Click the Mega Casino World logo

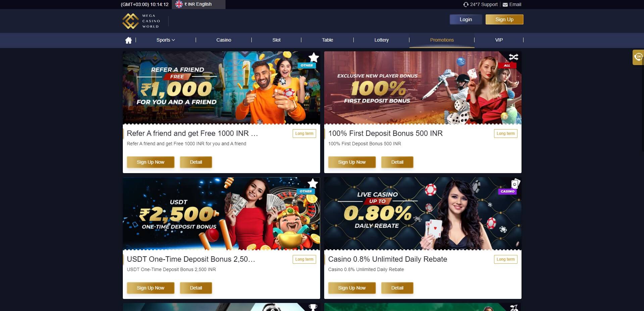coord(141,21)
